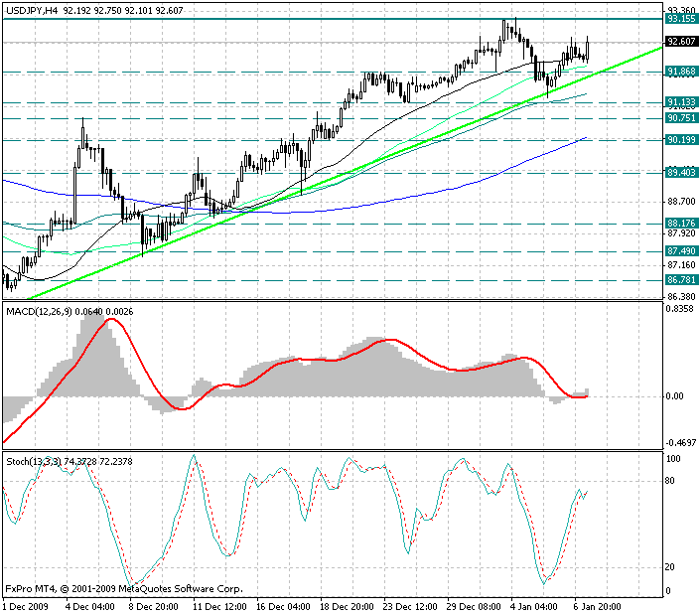Click the 88.176 price level tag
Image resolution: width=700 pixels, height=614 pixels.
click(x=680, y=223)
